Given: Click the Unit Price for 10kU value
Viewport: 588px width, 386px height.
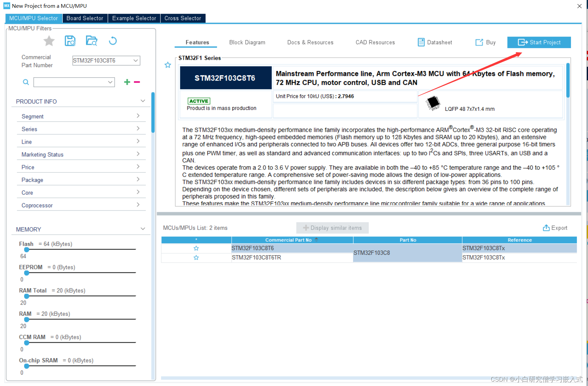Looking at the screenshot, I should [x=346, y=96].
